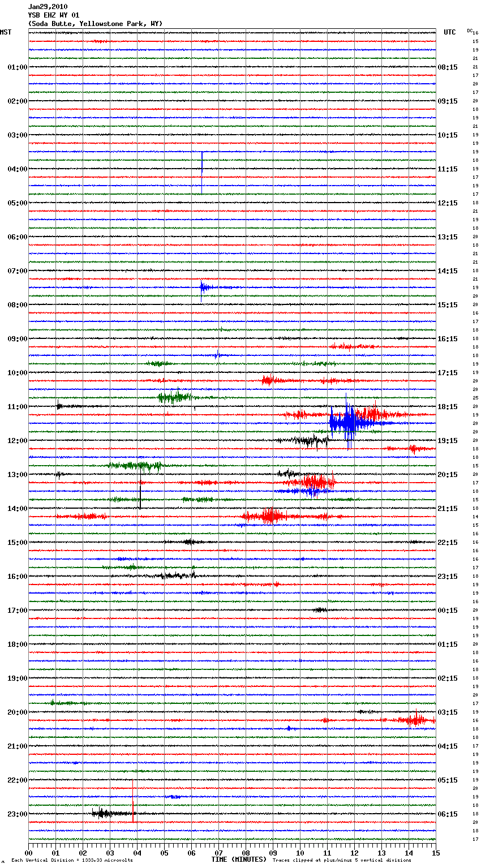Click the UTC timezone header
Image resolution: width=481 pixels, height=868 pixels.
click(449, 32)
